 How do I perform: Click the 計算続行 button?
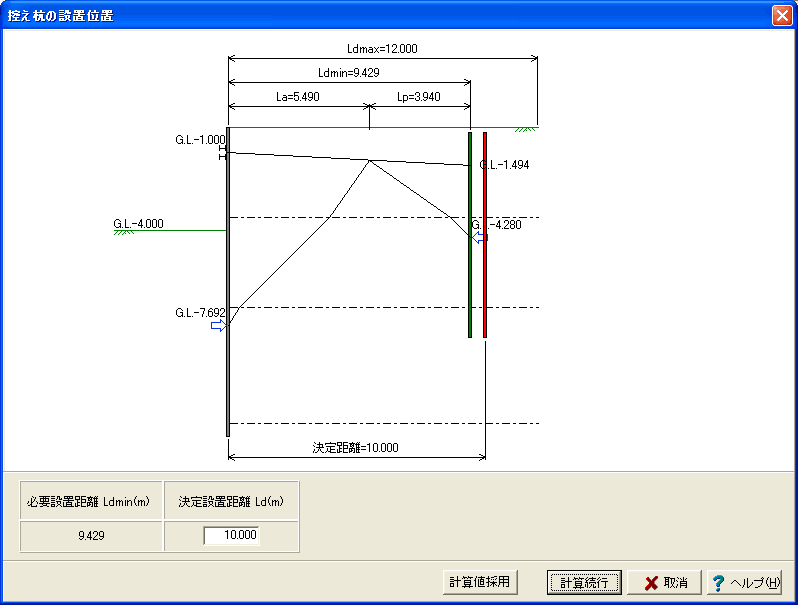pyautogui.click(x=584, y=582)
